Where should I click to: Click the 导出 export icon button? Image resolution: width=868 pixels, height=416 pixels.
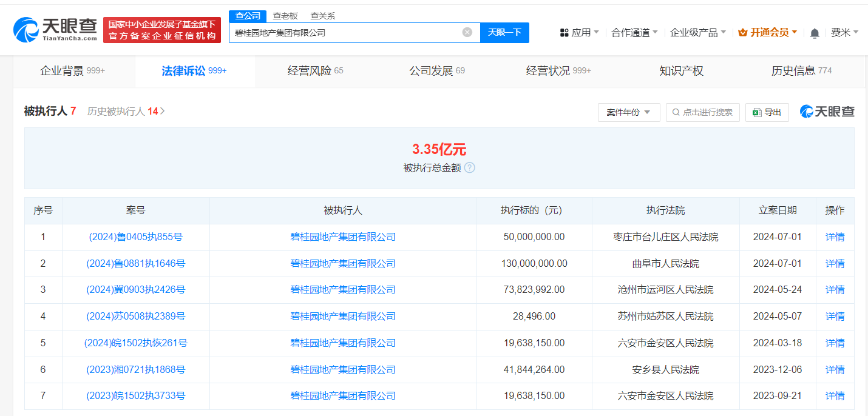(756, 112)
